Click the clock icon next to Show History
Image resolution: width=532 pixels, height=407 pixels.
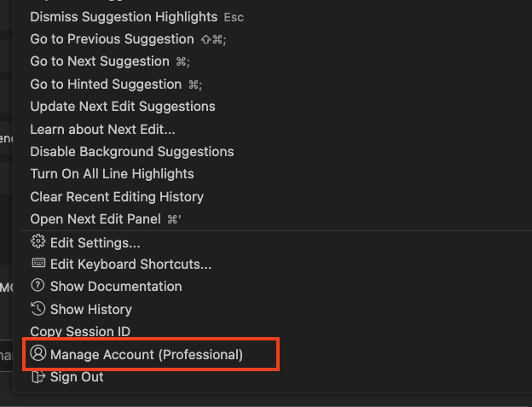point(38,309)
